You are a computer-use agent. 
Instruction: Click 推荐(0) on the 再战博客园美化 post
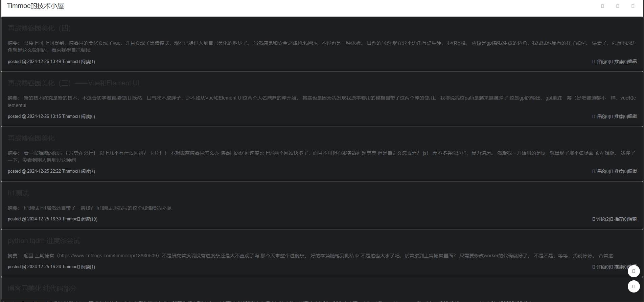pos(621,171)
